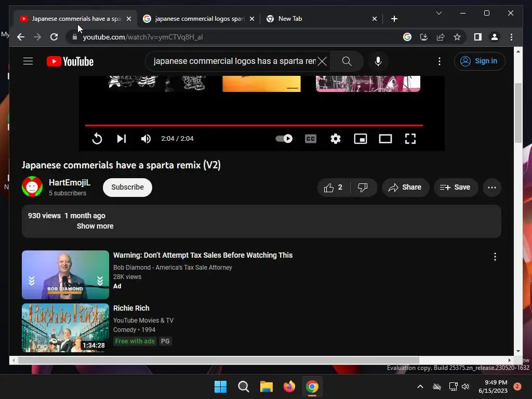Save the video to a playlist

pyautogui.click(x=456, y=187)
